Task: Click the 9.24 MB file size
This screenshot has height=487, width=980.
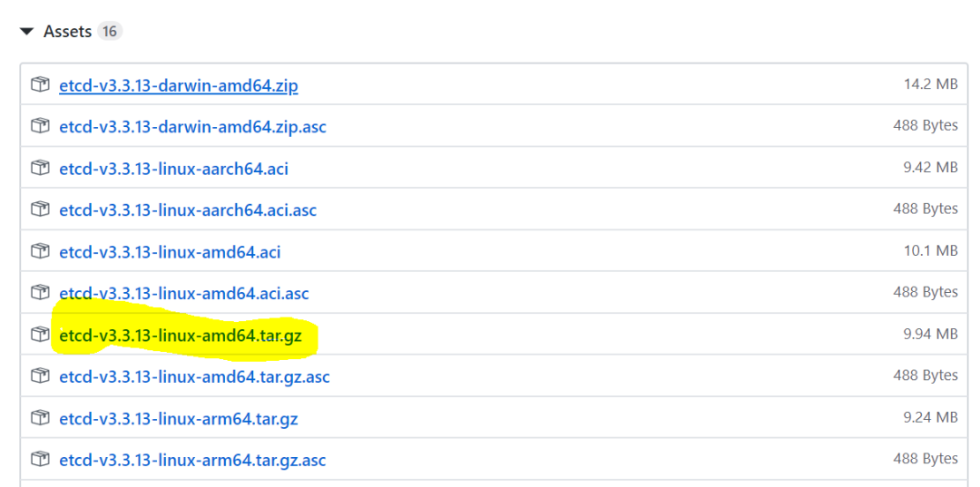Action: point(931,417)
